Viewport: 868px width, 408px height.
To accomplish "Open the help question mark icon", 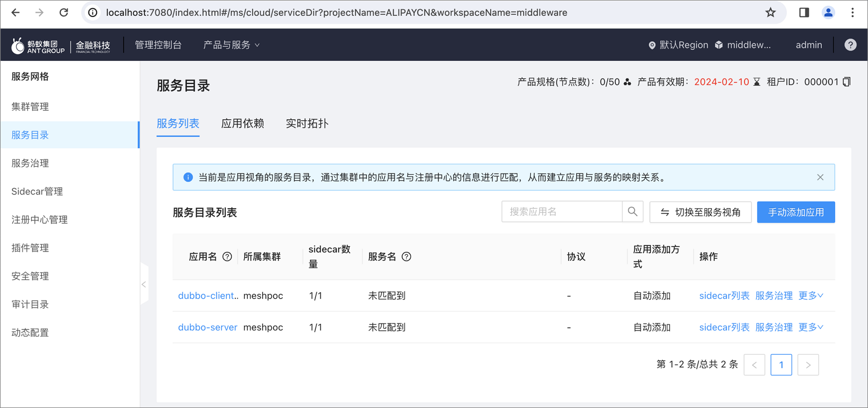I will [850, 45].
